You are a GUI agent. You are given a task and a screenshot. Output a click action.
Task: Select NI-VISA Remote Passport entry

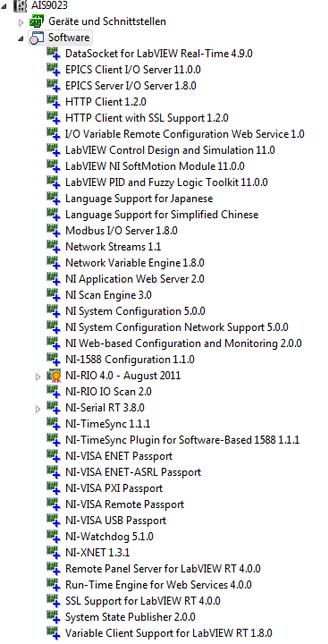click(x=124, y=504)
